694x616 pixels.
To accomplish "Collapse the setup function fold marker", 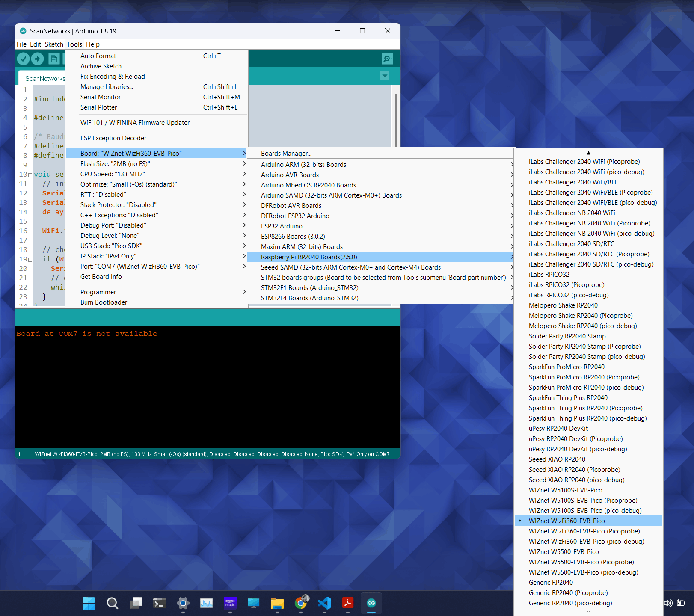I will [x=30, y=175].
